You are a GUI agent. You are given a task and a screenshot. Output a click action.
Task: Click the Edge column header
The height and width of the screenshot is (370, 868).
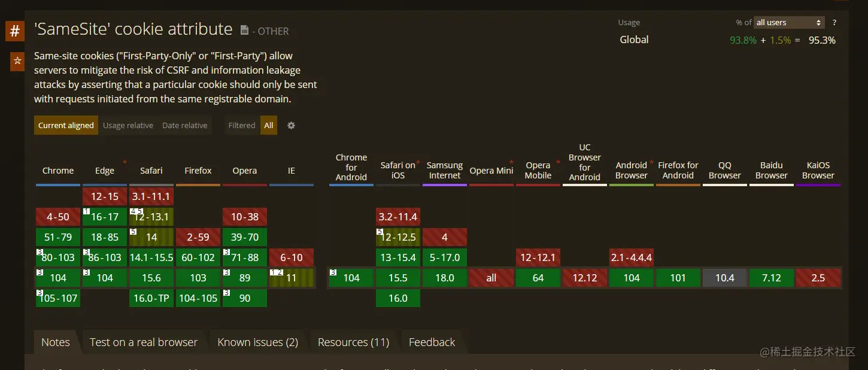click(x=105, y=171)
